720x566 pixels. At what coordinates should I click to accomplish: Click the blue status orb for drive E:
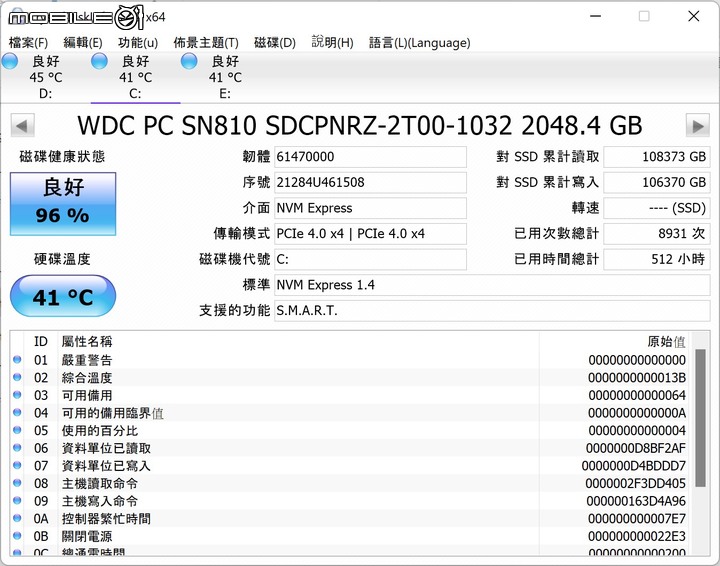pos(189,61)
